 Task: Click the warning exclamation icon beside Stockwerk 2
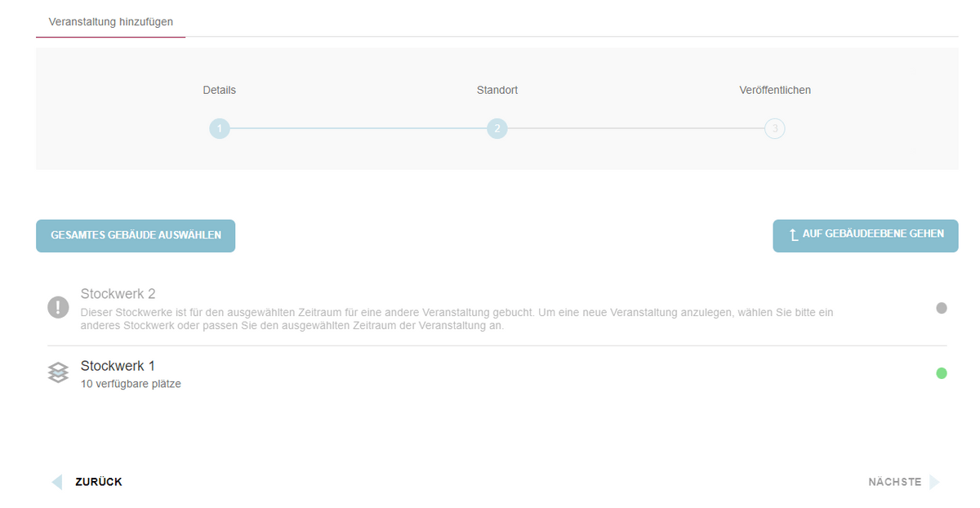pyautogui.click(x=58, y=307)
